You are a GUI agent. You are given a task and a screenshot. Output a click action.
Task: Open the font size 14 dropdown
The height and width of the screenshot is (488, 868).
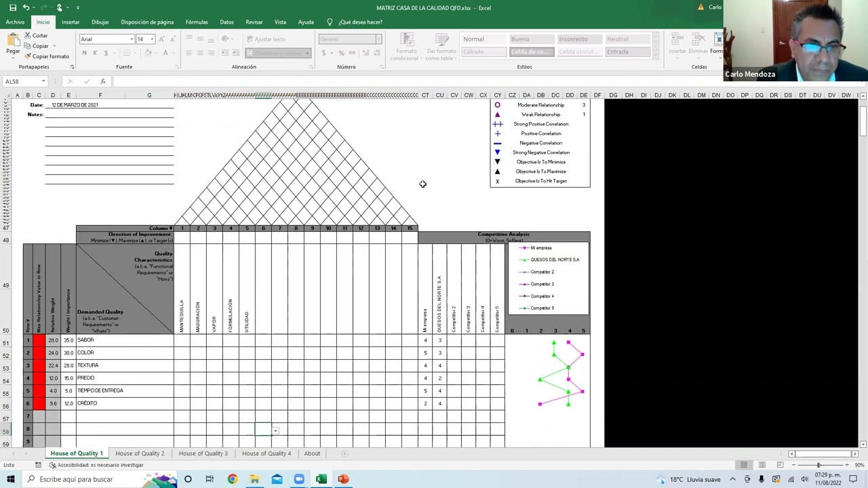[152, 39]
